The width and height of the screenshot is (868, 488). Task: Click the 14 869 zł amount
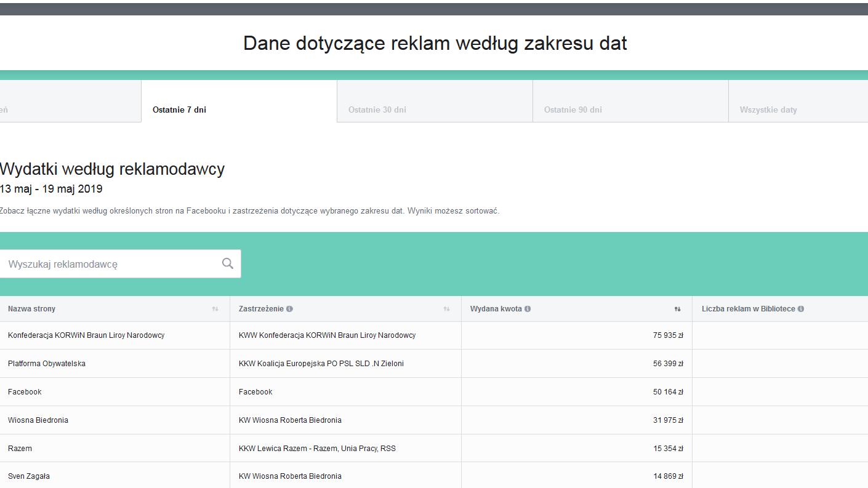point(668,476)
